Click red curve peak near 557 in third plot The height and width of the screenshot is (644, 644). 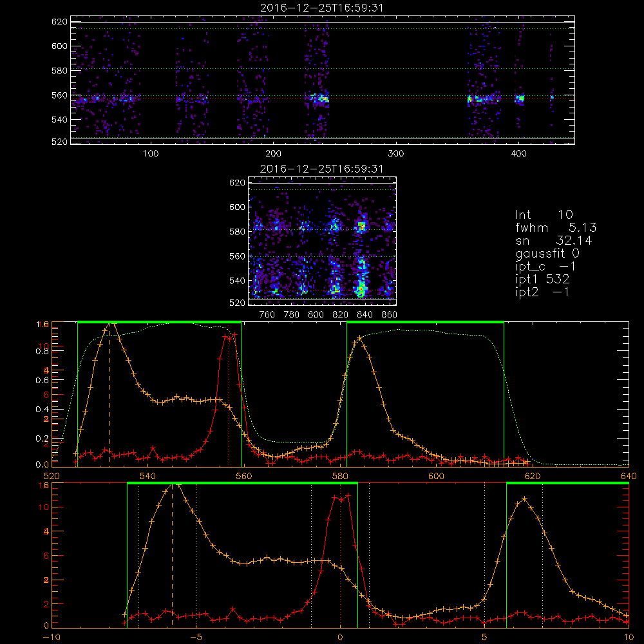(230, 336)
